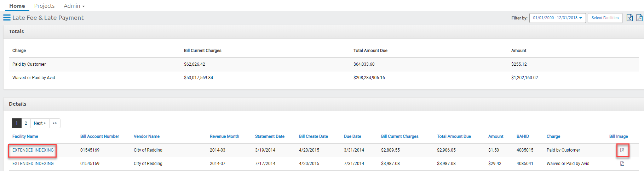Sort by Facility Name column

point(25,136)
